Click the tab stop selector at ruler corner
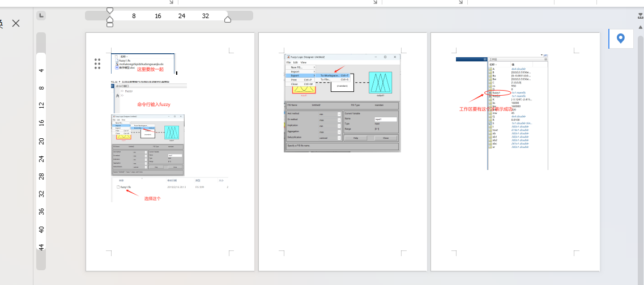Image resolution: width=644 pixels, height=285 pixels. 41,15
